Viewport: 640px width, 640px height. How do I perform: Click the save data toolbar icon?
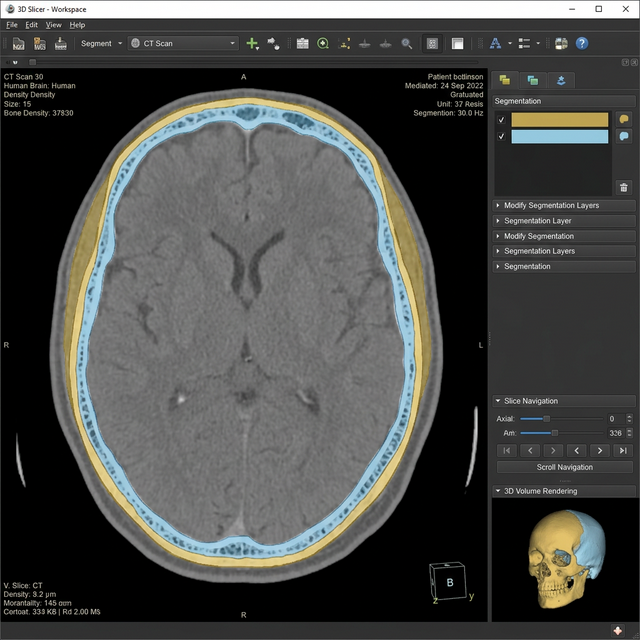tap(61, 44)
